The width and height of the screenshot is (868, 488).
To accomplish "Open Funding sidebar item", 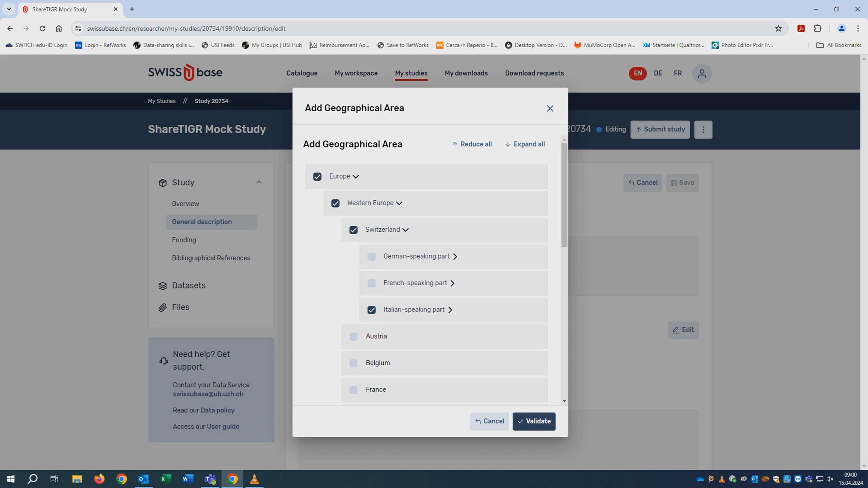I will click(x=184, y=240).
